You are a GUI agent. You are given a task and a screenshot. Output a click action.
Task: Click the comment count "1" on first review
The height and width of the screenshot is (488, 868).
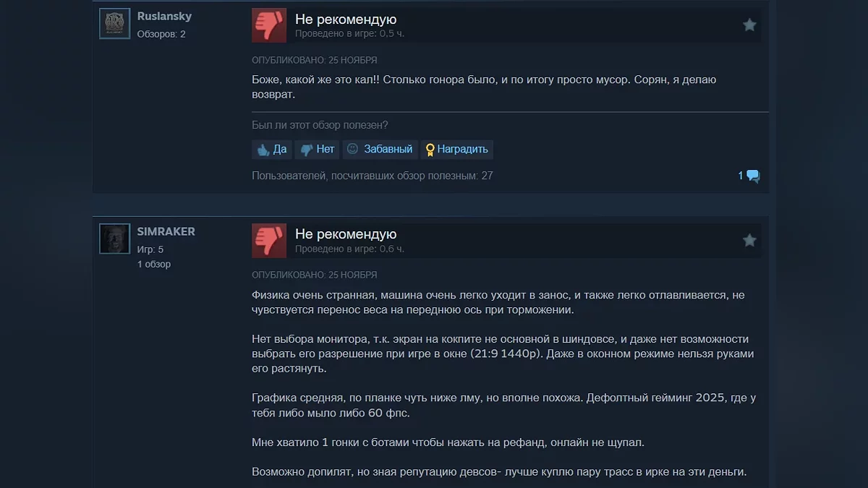[x=741, y=176]
